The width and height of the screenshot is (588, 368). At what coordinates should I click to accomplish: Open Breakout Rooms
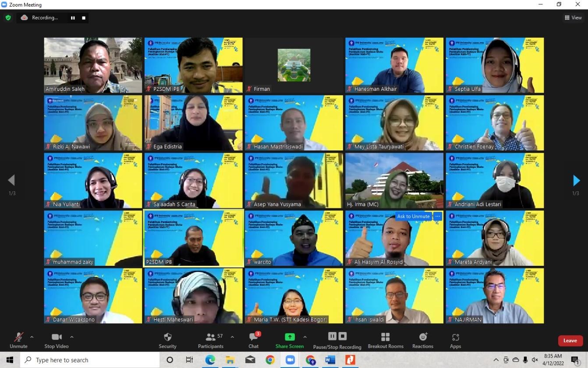point(385,340)
